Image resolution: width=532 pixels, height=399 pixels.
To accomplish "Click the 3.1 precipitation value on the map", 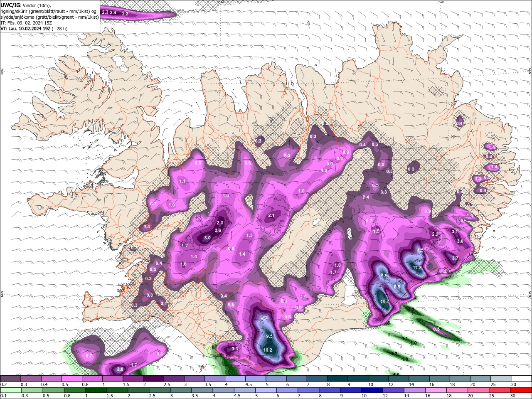I will [455, 232].
